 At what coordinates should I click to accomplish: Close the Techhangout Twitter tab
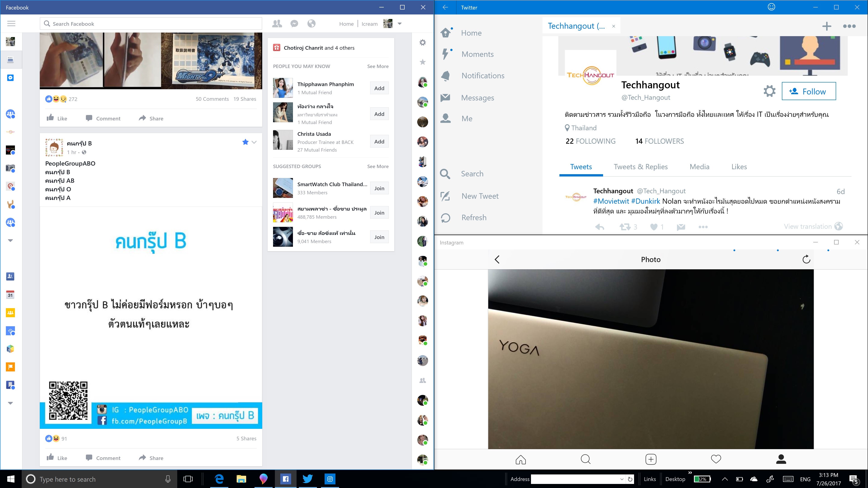(x=614, y=26)
